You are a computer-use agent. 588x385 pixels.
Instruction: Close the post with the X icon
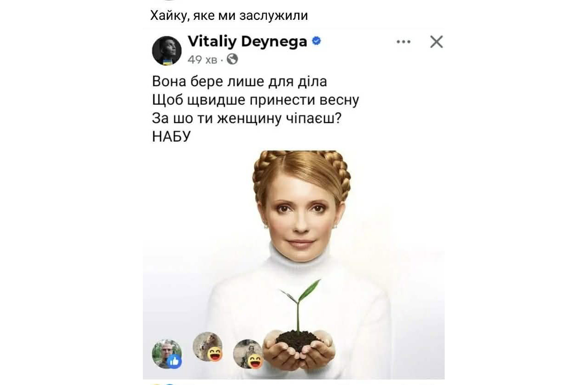point(436,42)
